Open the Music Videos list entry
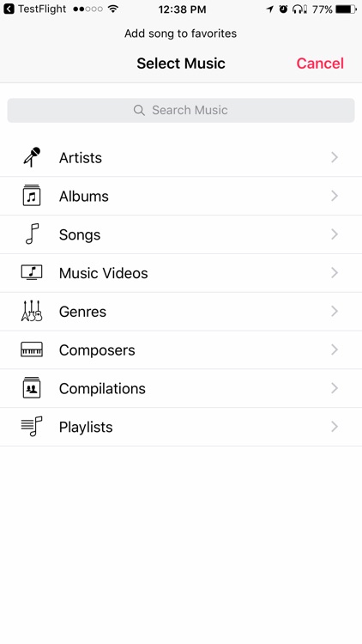Screen dimensions: 362x644 (181, 273)
